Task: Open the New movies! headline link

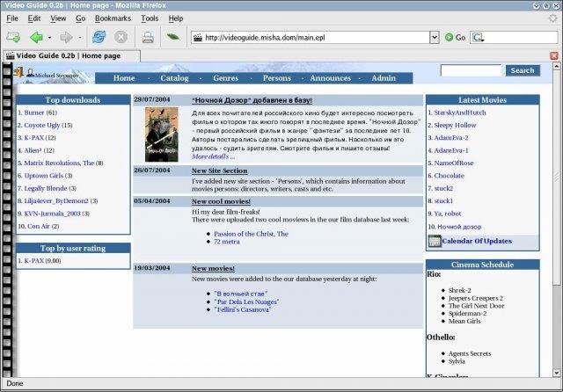Action: [213, 268]
